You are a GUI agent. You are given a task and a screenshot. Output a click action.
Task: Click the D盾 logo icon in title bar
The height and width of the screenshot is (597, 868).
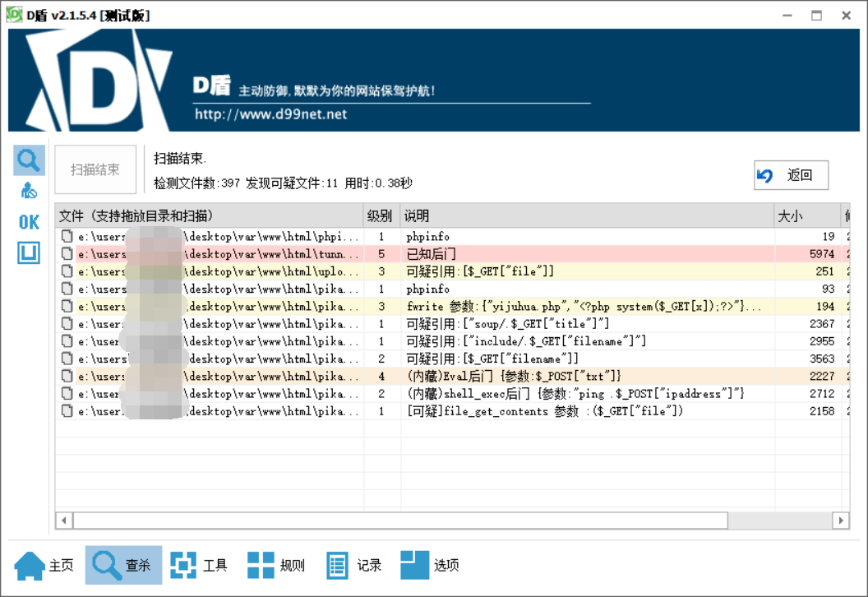[x=14, y=15]
